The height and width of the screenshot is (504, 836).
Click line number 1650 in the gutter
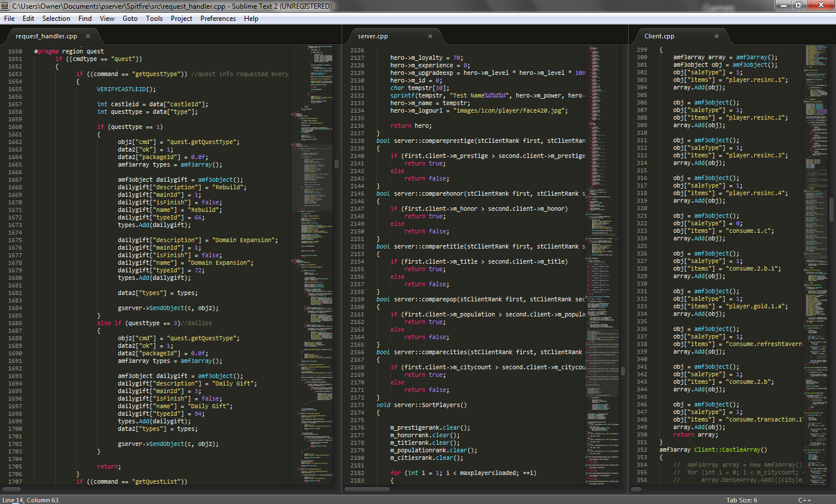pos(15,51)
